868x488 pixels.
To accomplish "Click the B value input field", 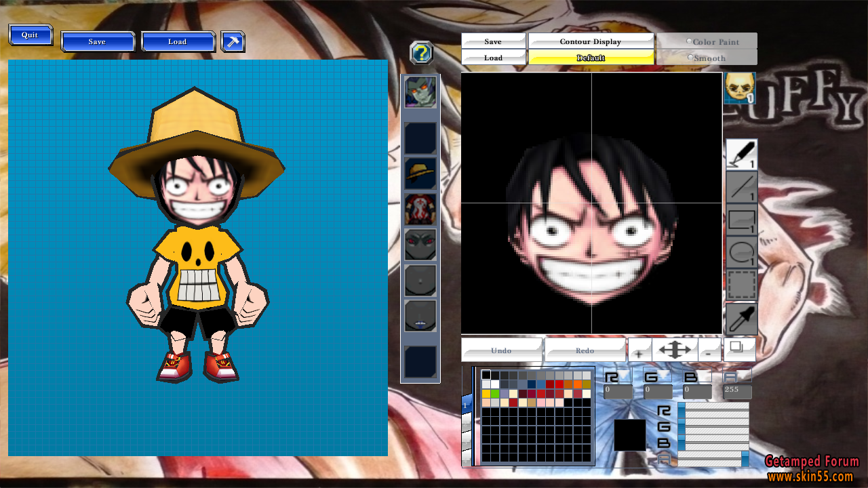I will (697, 392).
